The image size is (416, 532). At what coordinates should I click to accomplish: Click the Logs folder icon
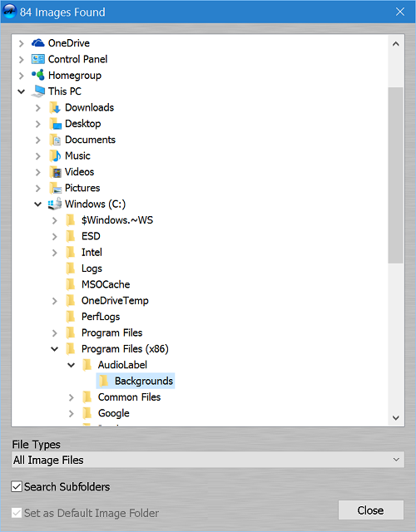pyautogui.click(x=70, y=268)
